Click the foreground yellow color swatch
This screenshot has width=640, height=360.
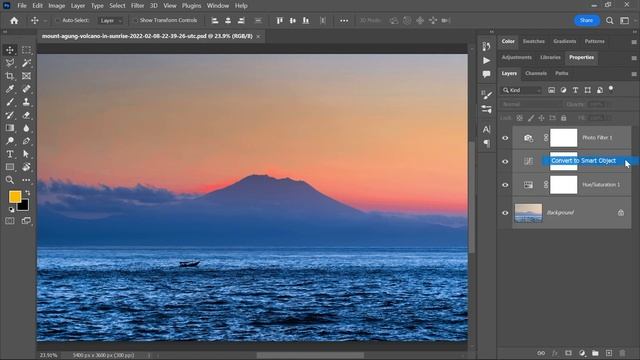pyautogui.click(x=15, y=197)
